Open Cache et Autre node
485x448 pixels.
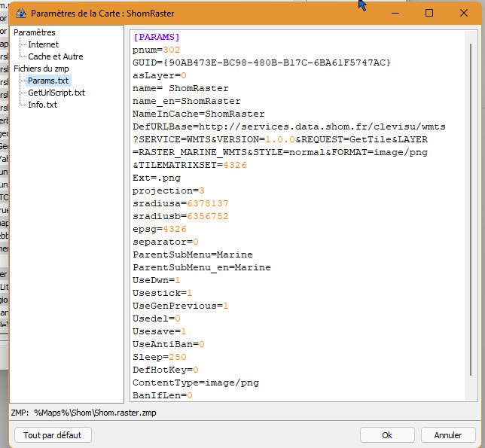coord(56,56)
